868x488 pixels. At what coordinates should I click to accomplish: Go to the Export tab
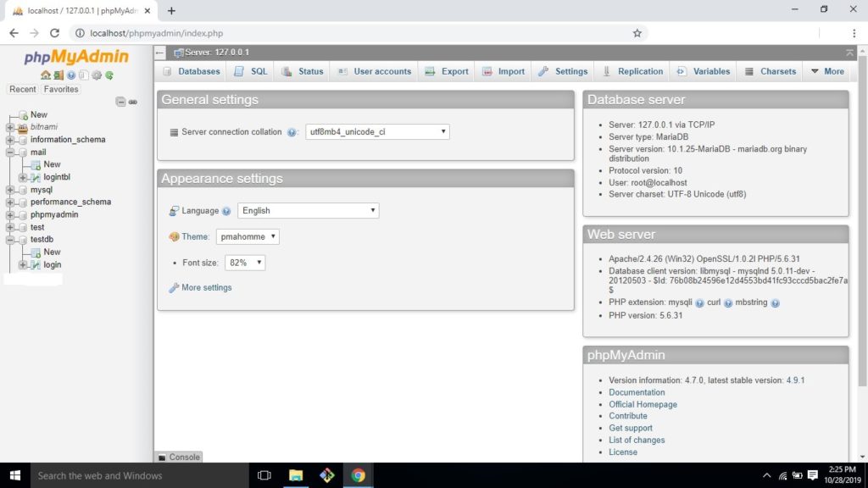[446, 71]
